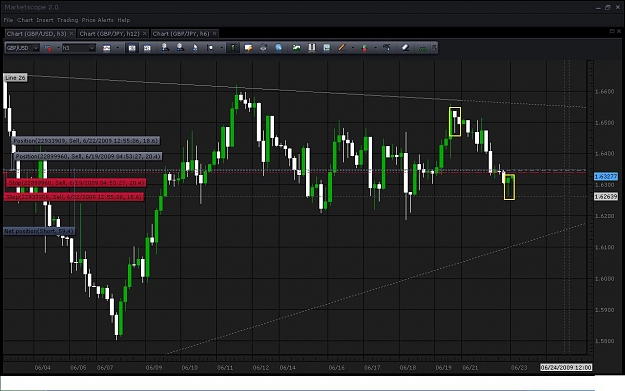Open the Insert menu
The height and width of the screenshot is (391, 625).
(x=45, y=20)
